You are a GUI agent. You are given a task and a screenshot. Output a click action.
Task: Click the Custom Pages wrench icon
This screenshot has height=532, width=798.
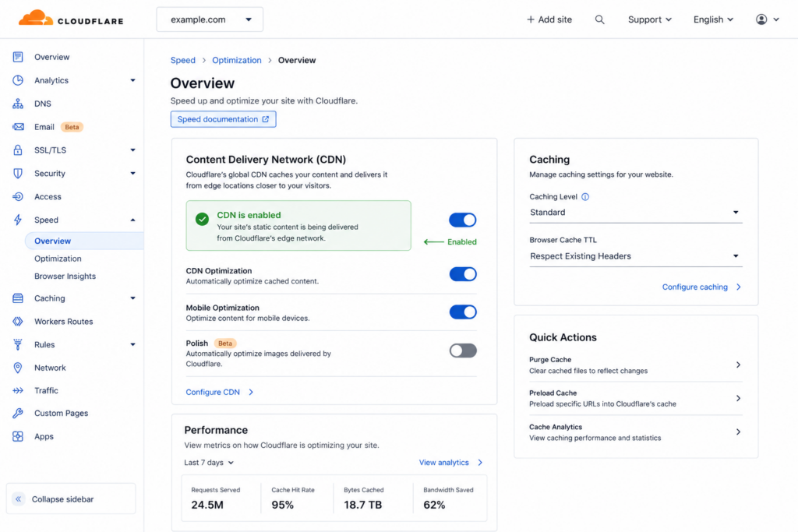[18, 413]
